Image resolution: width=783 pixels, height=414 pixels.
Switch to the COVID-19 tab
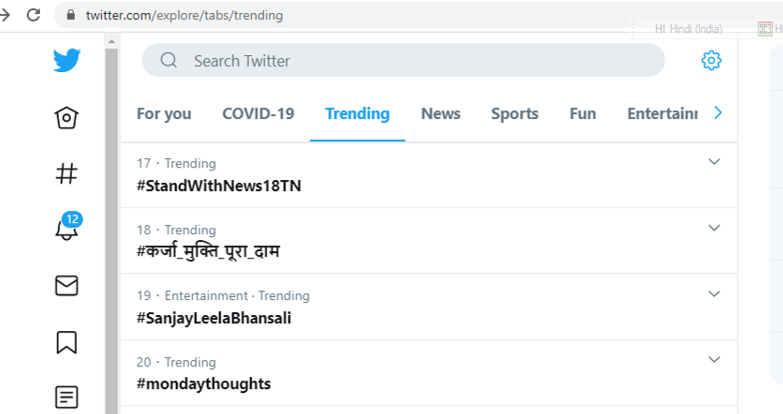tap(258, 114)
